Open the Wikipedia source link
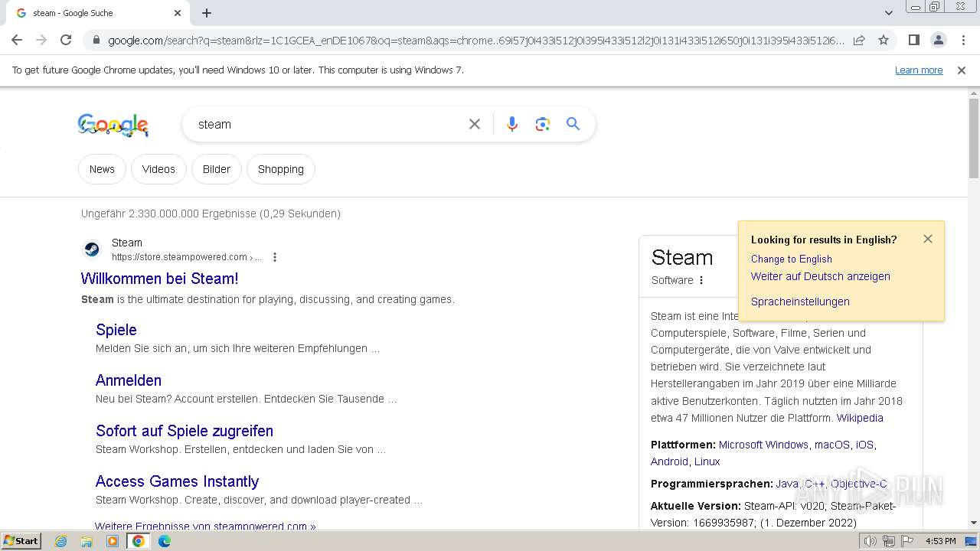The image size is (980, 551). 860,418
